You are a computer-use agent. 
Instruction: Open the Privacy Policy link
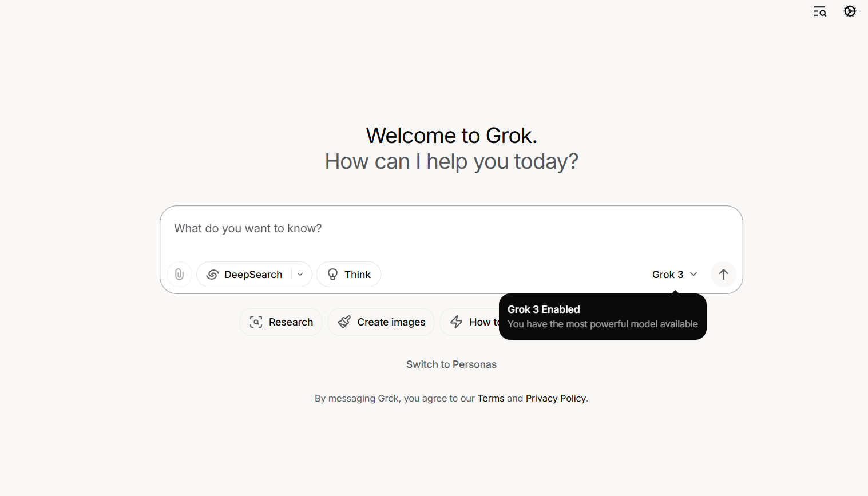point(556,398)
